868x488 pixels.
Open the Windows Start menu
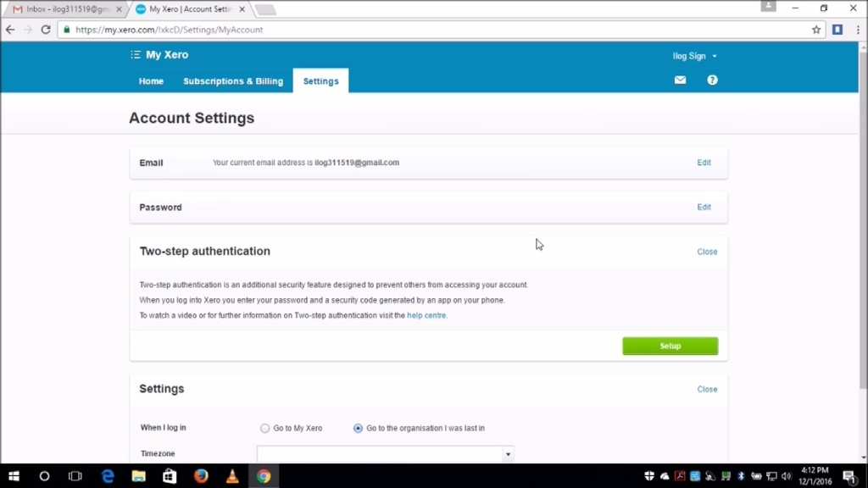[14, 476]
